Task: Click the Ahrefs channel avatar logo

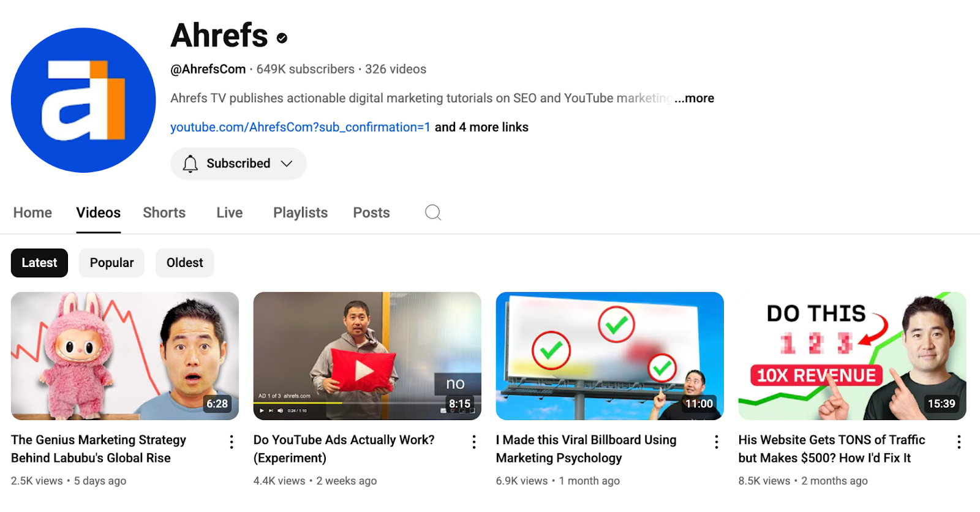Action: [x=83, y=100]
